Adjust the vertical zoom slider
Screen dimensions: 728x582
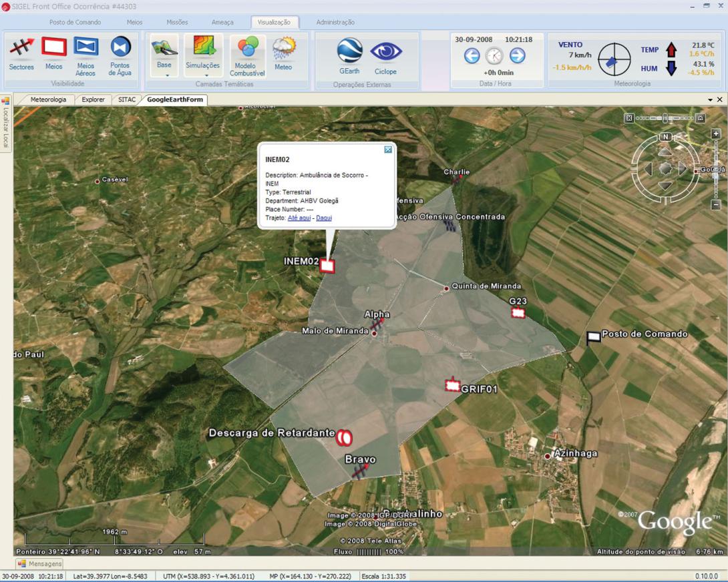(716, 170)
